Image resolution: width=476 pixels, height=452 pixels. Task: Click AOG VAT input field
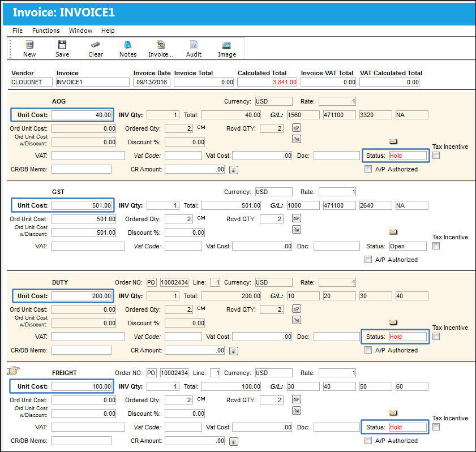tap(88, 156)
